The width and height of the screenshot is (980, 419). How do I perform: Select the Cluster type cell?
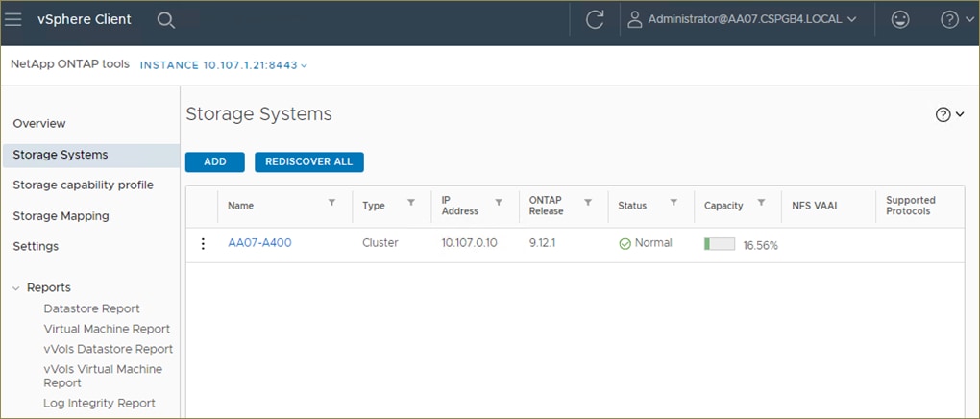click(380, 242)
